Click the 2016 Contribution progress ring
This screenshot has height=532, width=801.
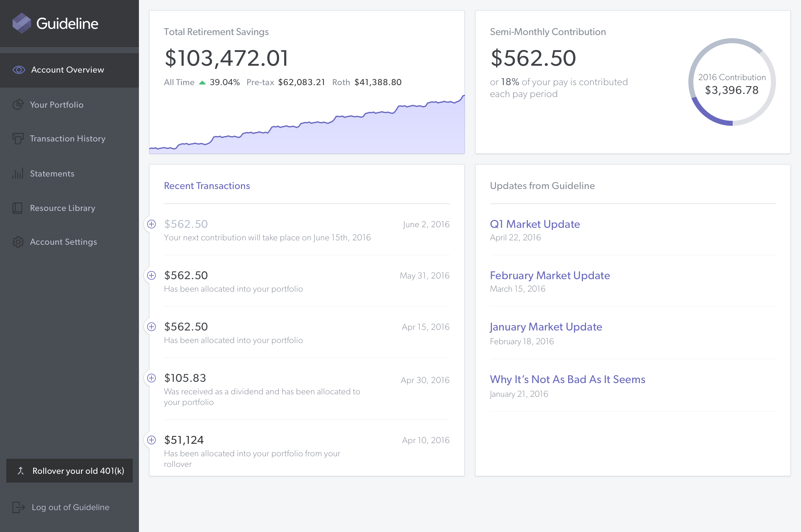point(732,82)
